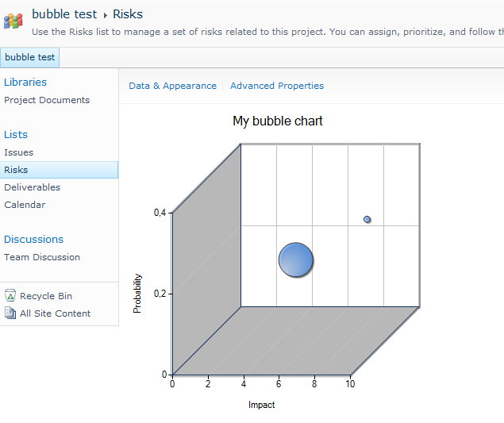Open the Issues list
Image resolution: width=504 pixels, height=423 pixels.
(19, 152)
